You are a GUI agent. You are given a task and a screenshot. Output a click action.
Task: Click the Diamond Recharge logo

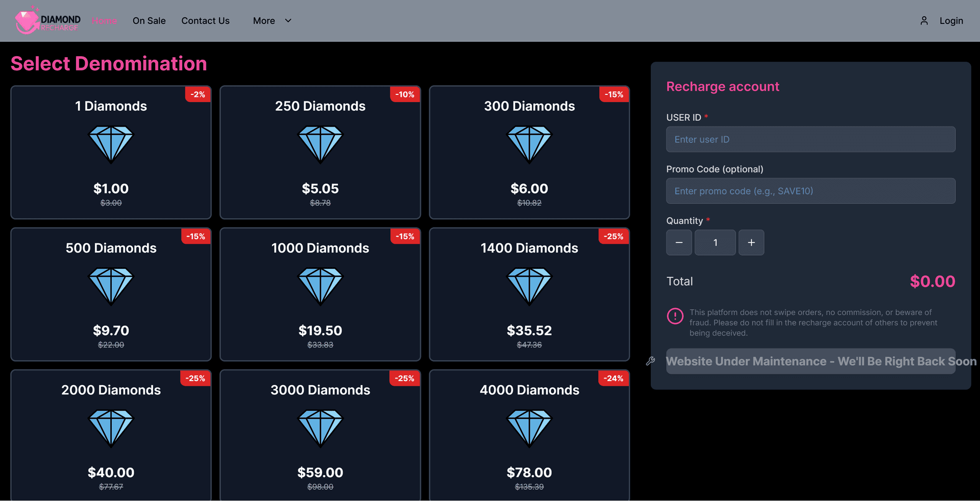[x=47, y=21]
